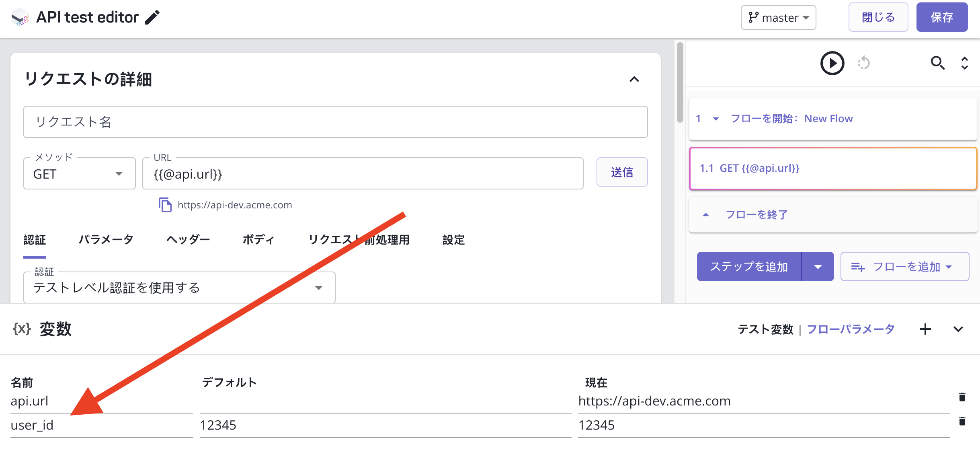
Task: Switch to the ボディ tab
Action: (x=258, y=239)
